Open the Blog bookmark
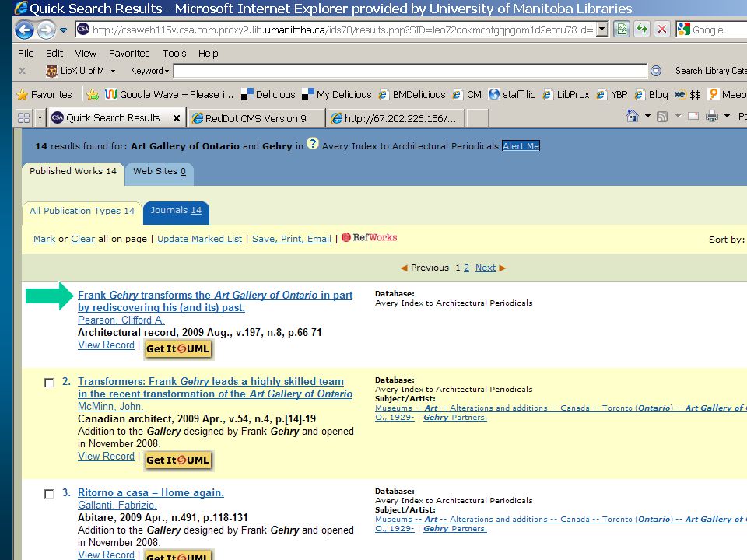 pos(651,94)
